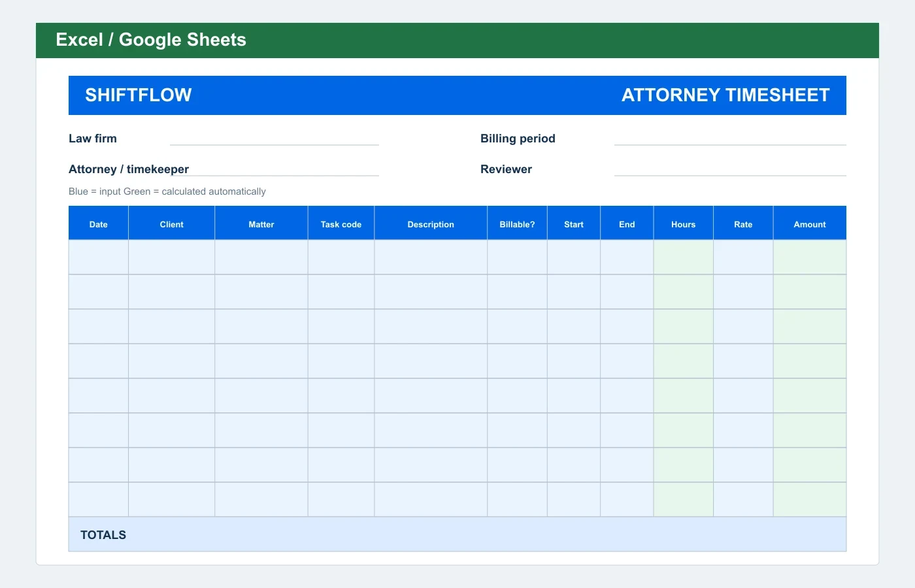
Task: Select the TOTALS row label
Action: (x=103, y=535)
